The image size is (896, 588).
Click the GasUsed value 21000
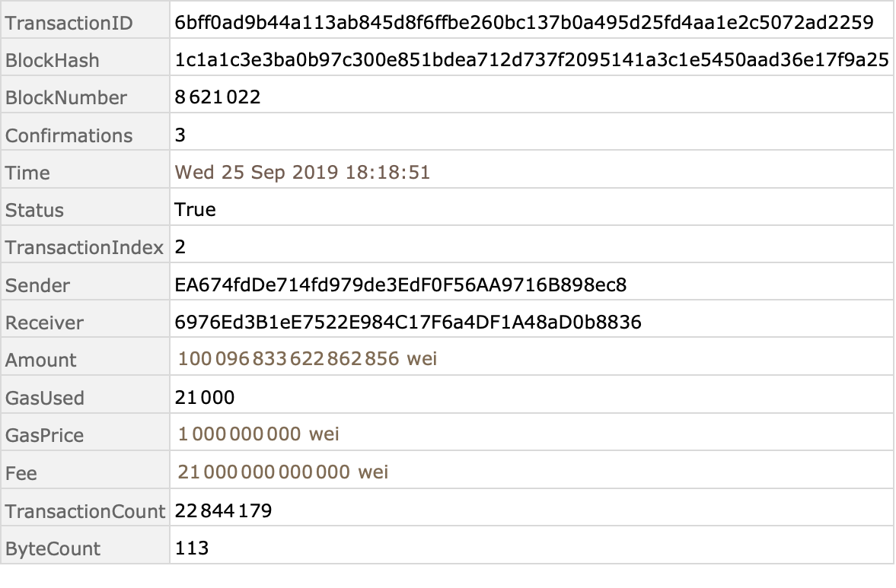[205, 397]
